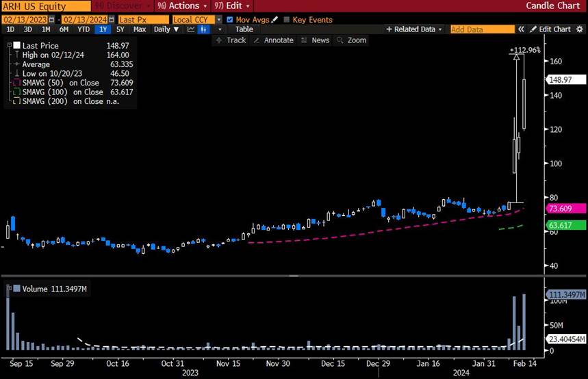Click the SMAVG (50) magenta color swatch

coord(17,83)
